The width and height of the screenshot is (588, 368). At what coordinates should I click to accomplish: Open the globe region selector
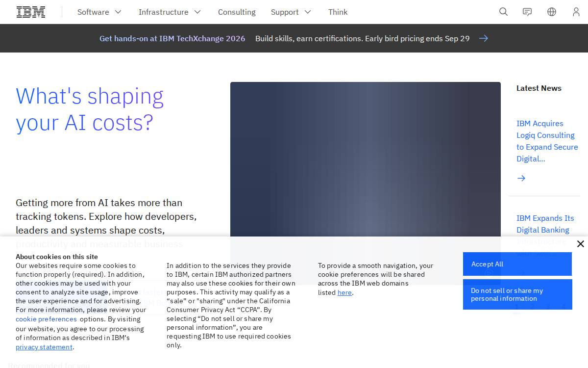click(x=552, y=12)
